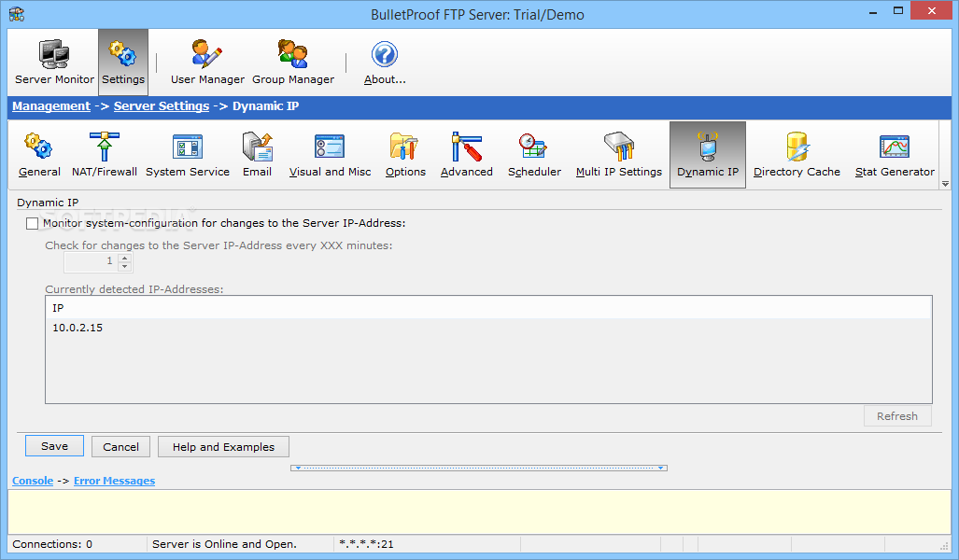This screenshot has height=560, width=959.
Task: Open the Group Manager
Action: pos(293,62)
